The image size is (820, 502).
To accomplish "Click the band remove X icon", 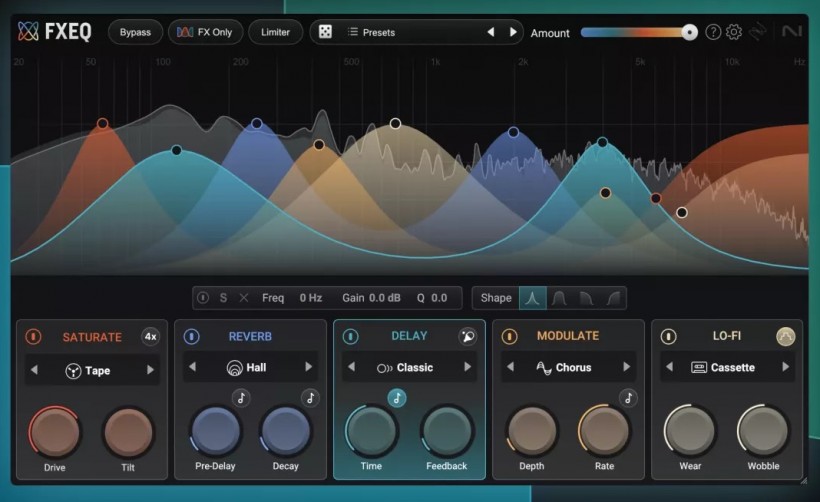I will 244,298.
